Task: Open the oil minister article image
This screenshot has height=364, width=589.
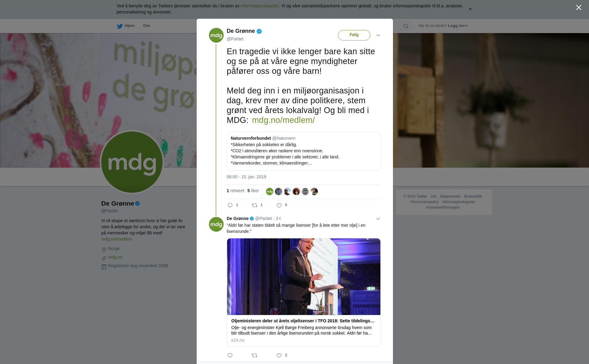Action: (304, 277)
